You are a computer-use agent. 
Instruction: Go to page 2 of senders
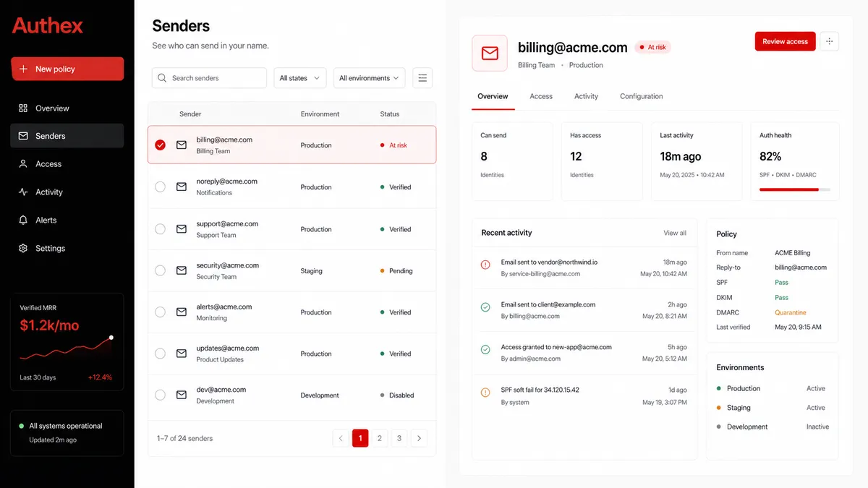click(x=380, y=438)
